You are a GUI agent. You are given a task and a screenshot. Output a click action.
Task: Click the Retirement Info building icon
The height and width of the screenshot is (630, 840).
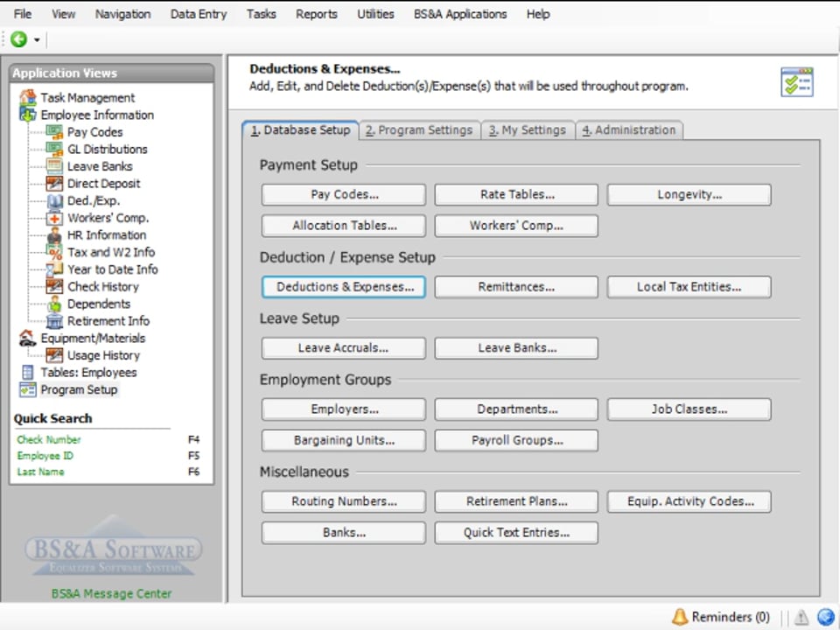54,321
